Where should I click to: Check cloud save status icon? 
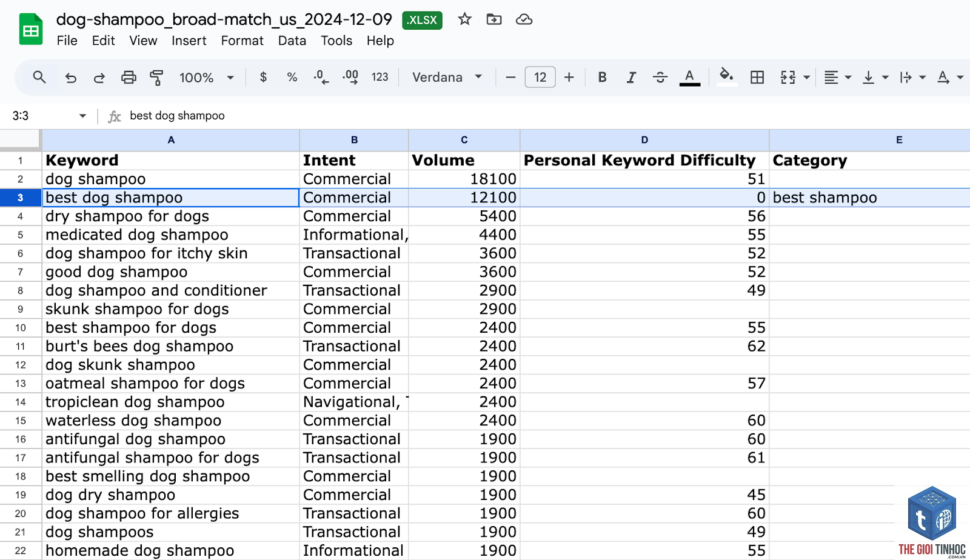click(524, 19)
